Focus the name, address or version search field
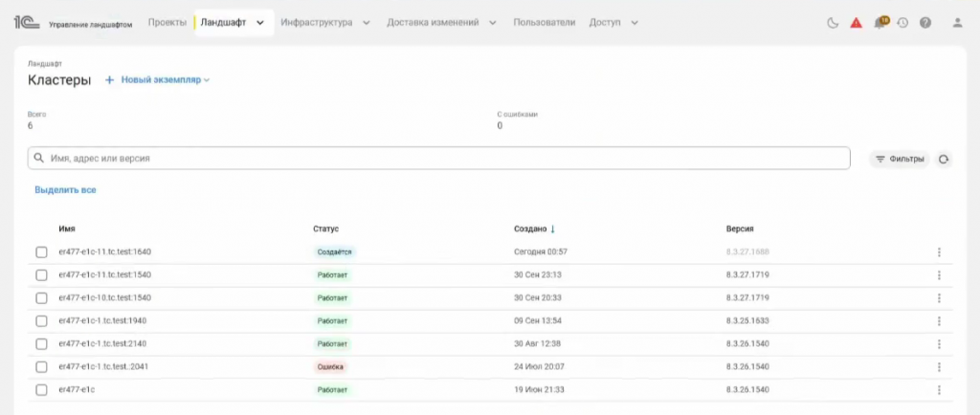The image size is (980, 415). click(x=440, y=159)
